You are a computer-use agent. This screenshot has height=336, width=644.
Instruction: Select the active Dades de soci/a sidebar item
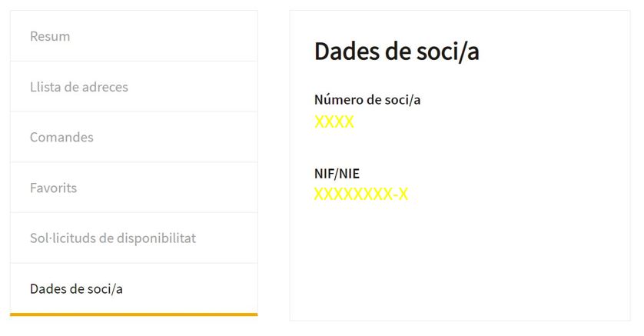tap(76, 289)
